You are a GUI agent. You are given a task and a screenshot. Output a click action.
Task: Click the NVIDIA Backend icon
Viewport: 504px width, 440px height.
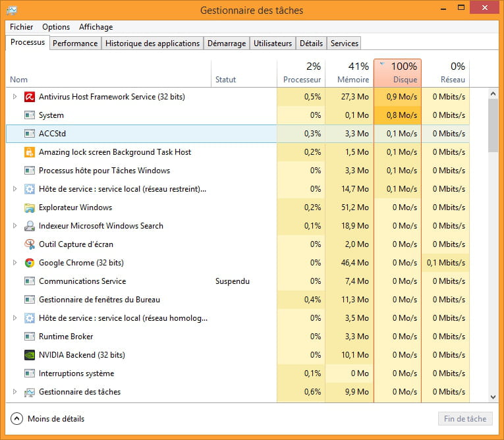point(30,355)
